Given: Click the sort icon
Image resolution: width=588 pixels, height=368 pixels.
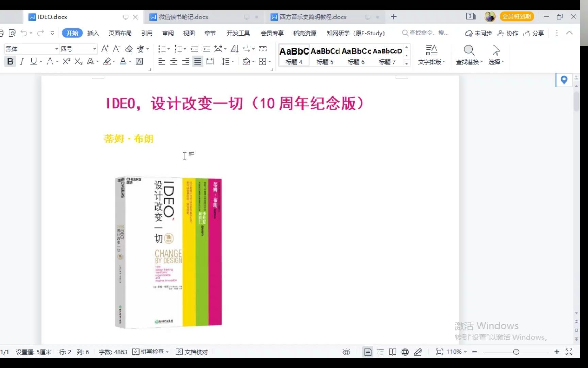Looking at the screenshot, I should [x=234, y=49].
